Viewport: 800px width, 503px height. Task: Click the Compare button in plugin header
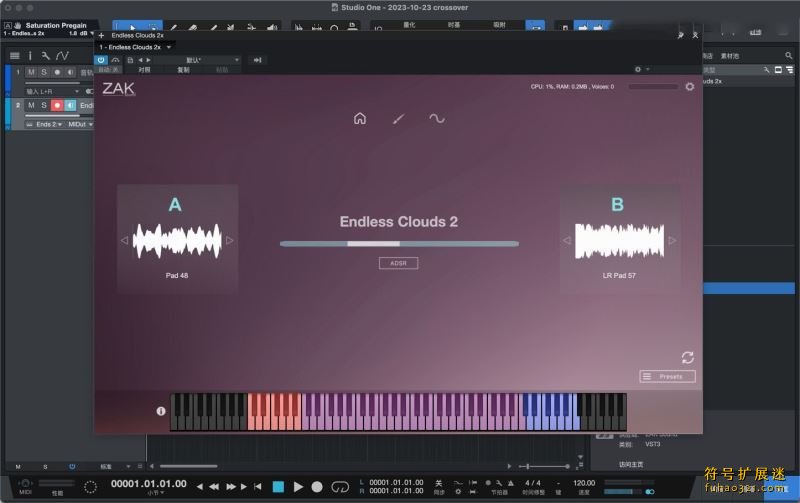click(144, 70)
